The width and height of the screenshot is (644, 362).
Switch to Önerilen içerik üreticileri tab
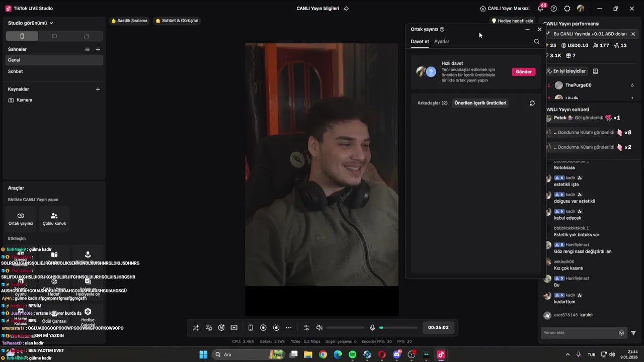(480, 103)
